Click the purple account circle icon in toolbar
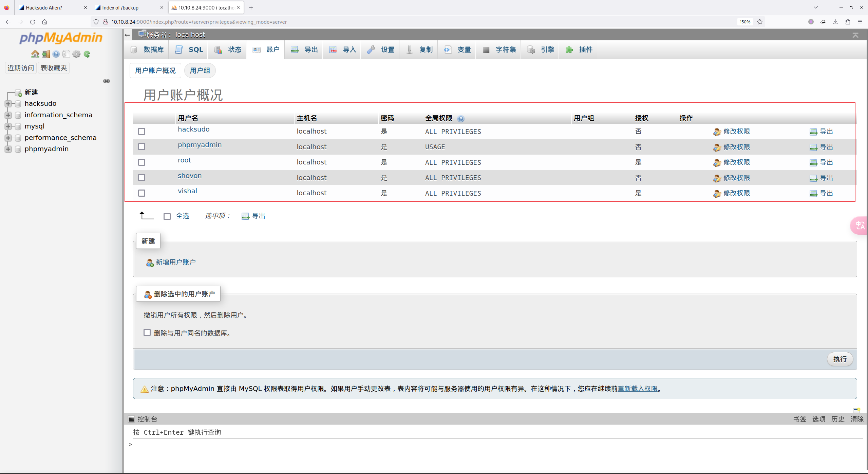The height and width of the screenshot is (474, 868). coord(811,22)
